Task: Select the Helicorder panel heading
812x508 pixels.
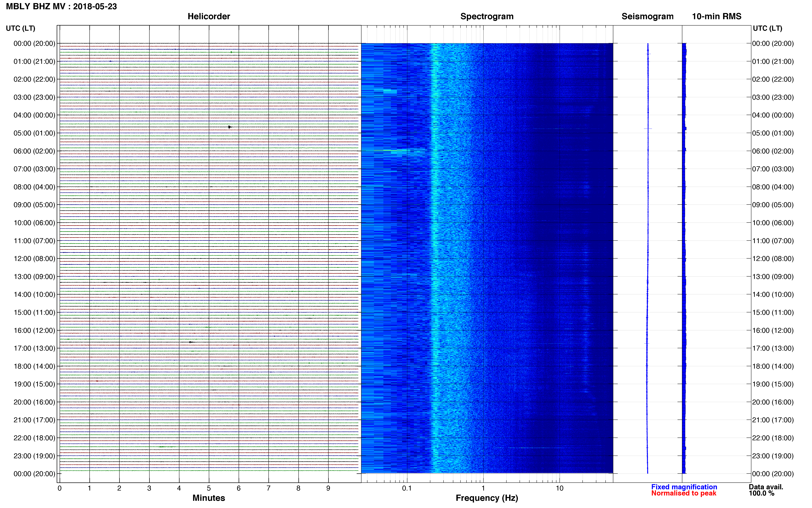Action: click(209, 16)
